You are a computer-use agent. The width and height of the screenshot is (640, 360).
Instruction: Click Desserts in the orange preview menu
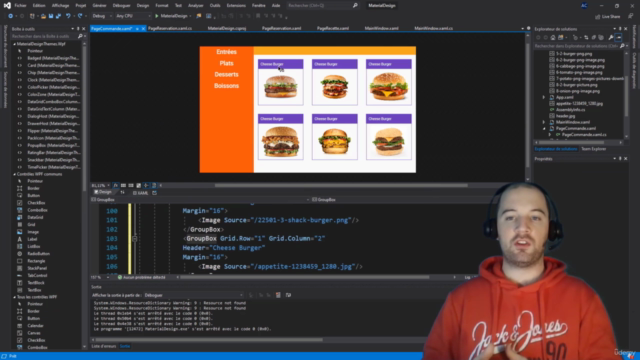click(227, 74)
